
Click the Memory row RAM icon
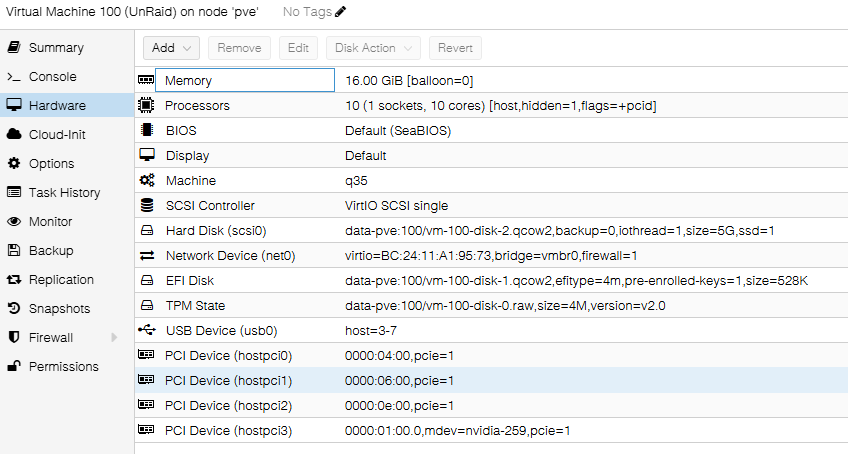(x=146, y=80)
